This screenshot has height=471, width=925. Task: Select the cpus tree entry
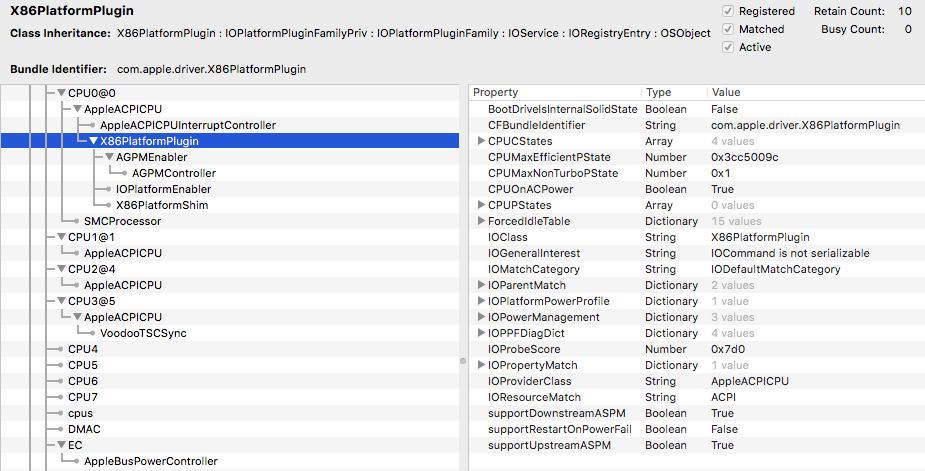point(80,413)
